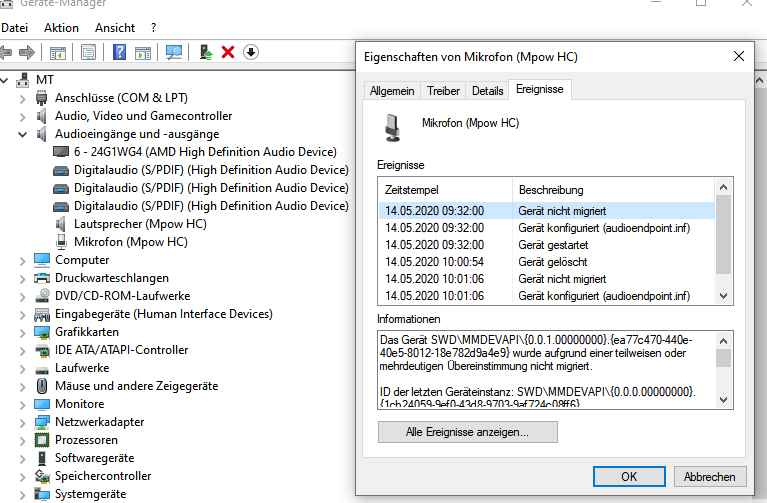Screen dimensions: 767x503
Task: Select the 10:01:06 Gerät nicht migriert row
Action: click(x=547, y=279)
